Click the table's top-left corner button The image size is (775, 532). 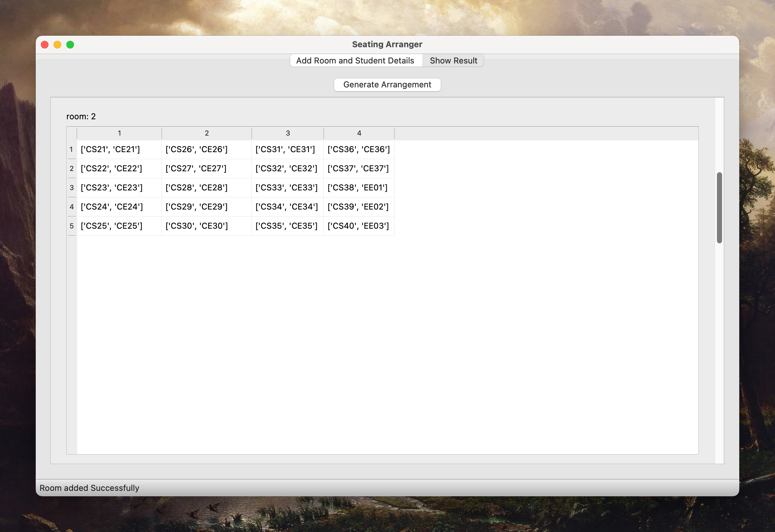click(72, 133)
